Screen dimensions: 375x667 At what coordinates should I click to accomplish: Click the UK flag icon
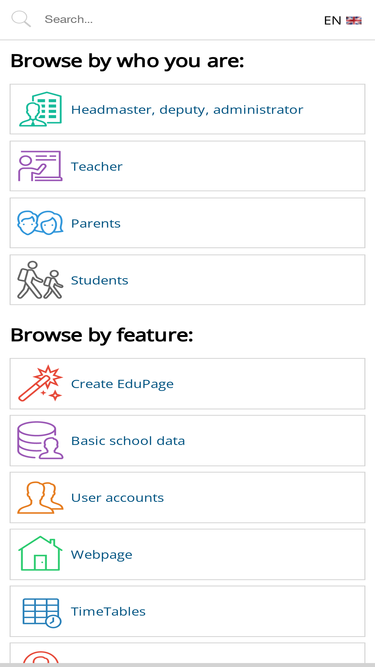(x=354, y=20)
